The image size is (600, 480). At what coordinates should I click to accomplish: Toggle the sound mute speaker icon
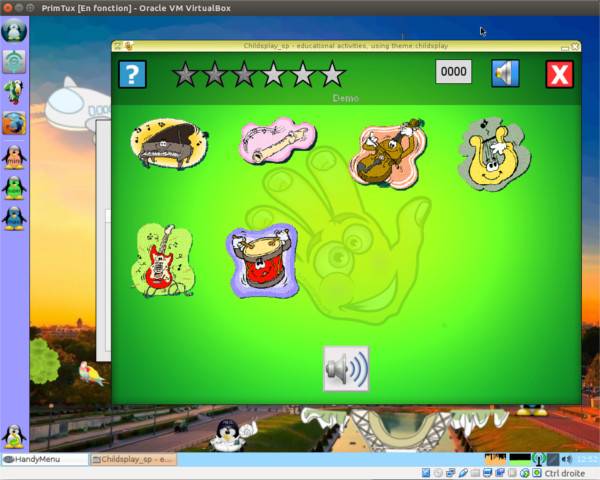coord(505,73)
